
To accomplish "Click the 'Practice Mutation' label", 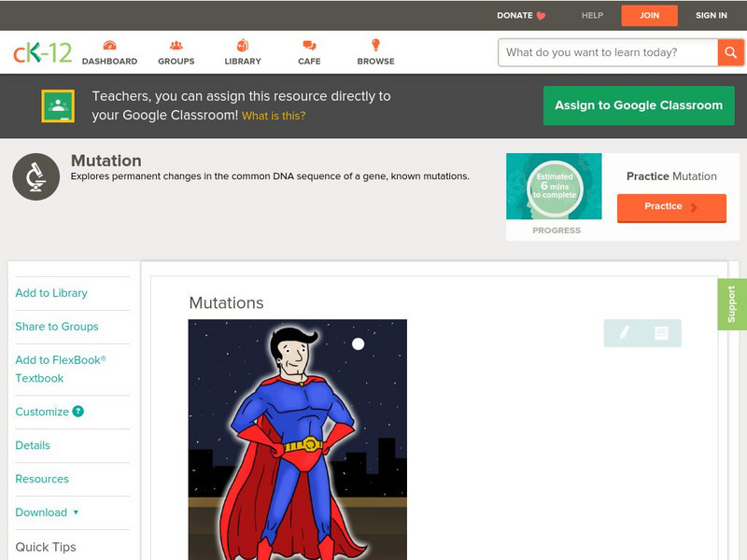I will click(671, 176).
